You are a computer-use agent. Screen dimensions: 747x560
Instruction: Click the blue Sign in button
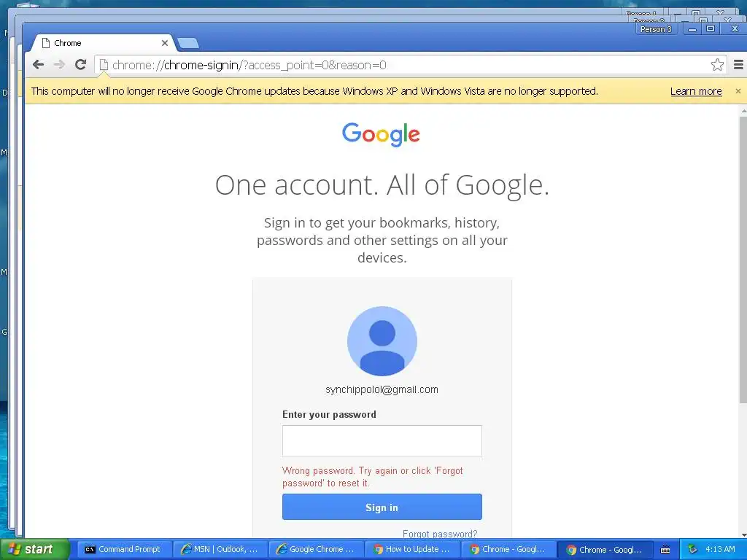[x=382, y=507]
